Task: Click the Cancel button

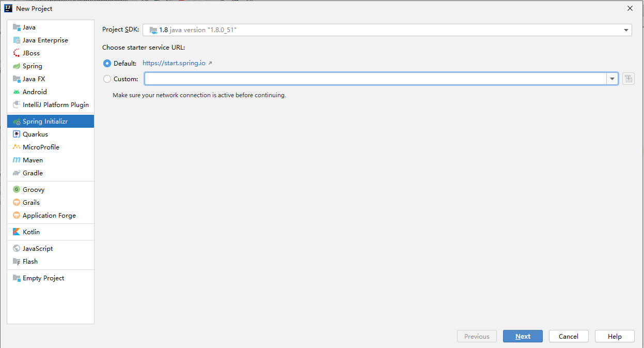Action: click(x=569, y=336)
